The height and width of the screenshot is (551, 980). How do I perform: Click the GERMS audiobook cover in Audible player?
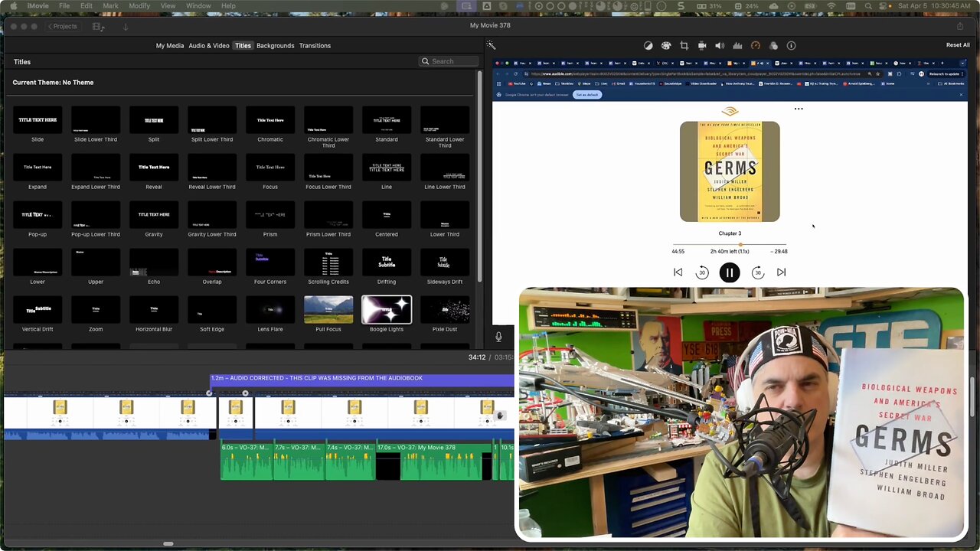click(730, 171)
